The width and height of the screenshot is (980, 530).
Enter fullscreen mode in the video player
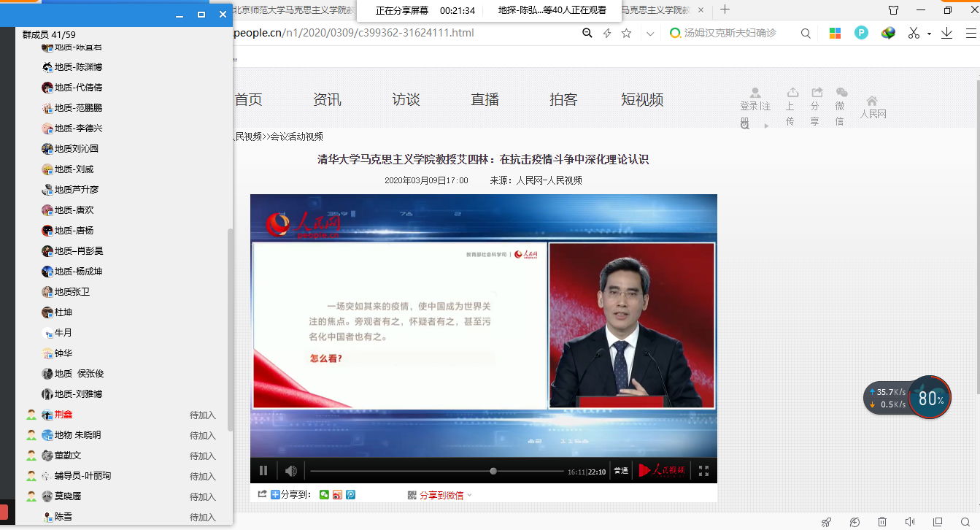[703, 471]
